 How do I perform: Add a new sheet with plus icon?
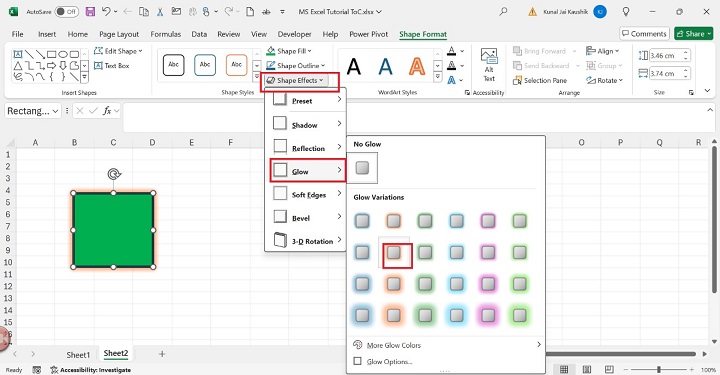[x=162, y=354]
